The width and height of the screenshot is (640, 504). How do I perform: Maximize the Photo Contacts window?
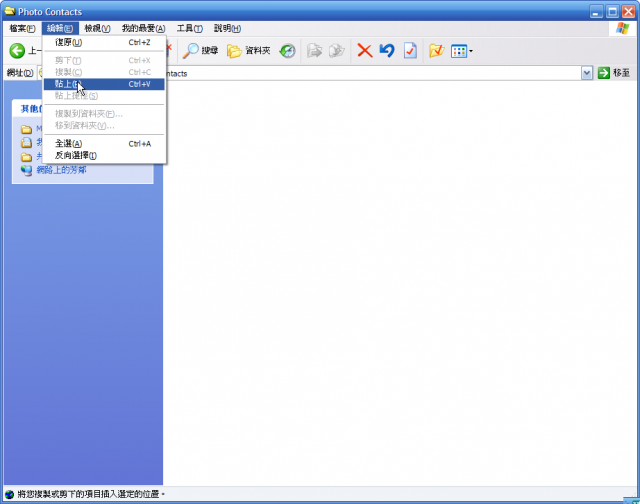(x=612, y=11)
